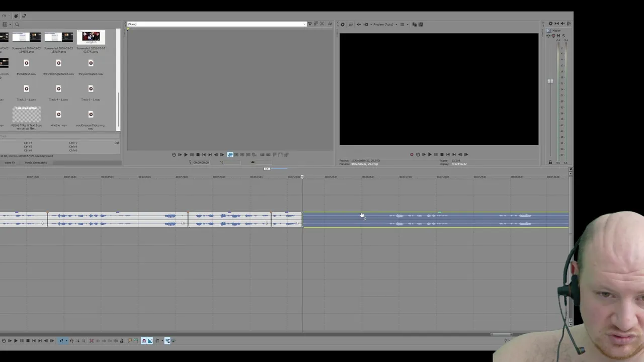Viewport: 644px width, 362px height.
Task: Expand Auto Ripple mode dropdown arrow
Action: click(x=162, y=340)
